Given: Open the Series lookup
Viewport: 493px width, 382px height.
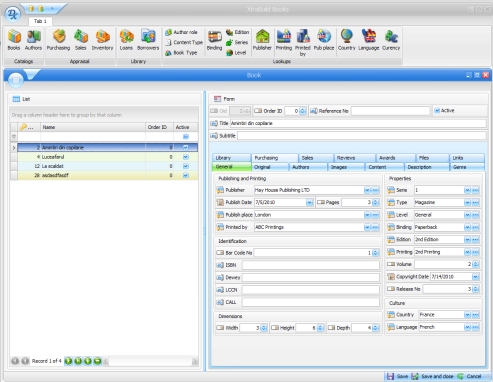Looking at the screenshot, I should click(x=237, y=42).
